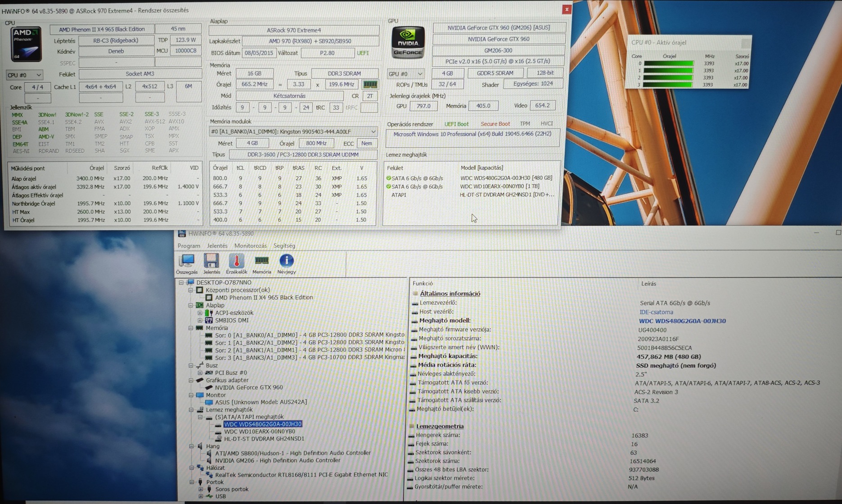The height and width of the screenshot is (504, 842).
Task: Close the CPU #0 Aktív órajel panel
Action: 746,43
